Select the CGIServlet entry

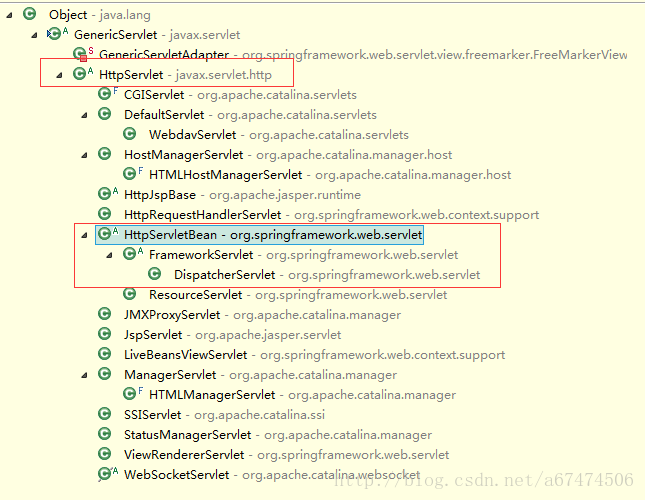tap(240, 95)
